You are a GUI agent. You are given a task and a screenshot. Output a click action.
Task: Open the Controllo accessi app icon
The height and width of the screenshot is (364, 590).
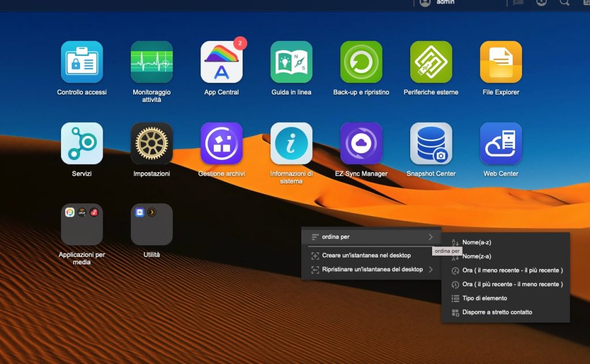coord(82,62)
